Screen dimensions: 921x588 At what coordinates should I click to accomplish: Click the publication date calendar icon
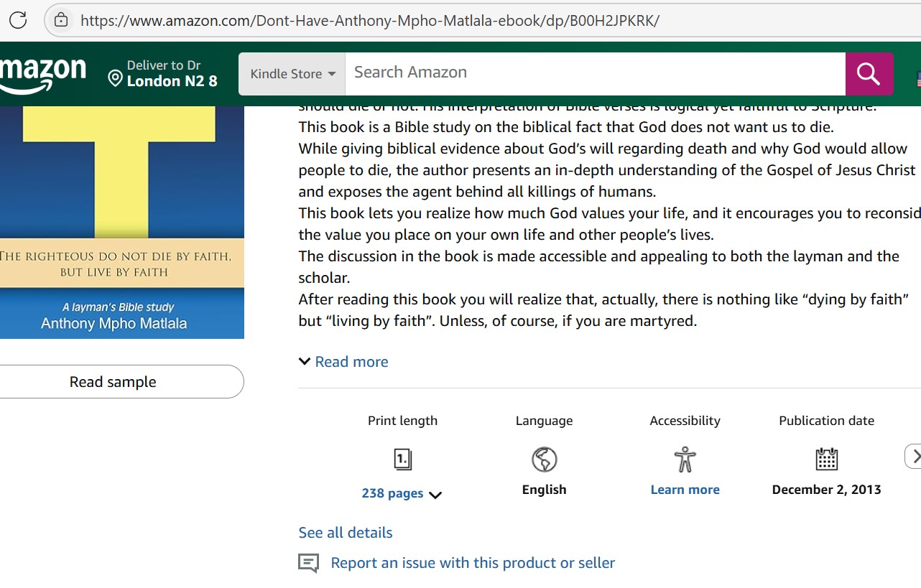click(827, 459)
